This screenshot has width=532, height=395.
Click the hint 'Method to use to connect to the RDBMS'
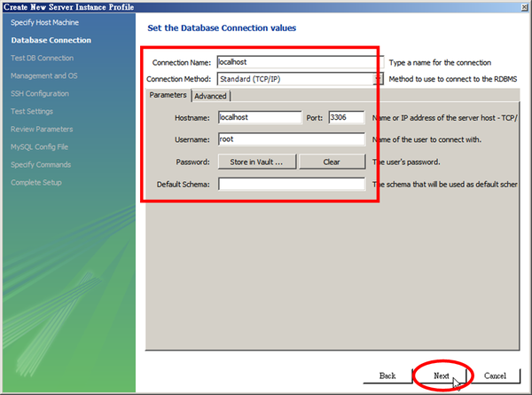tap(453, 79)
